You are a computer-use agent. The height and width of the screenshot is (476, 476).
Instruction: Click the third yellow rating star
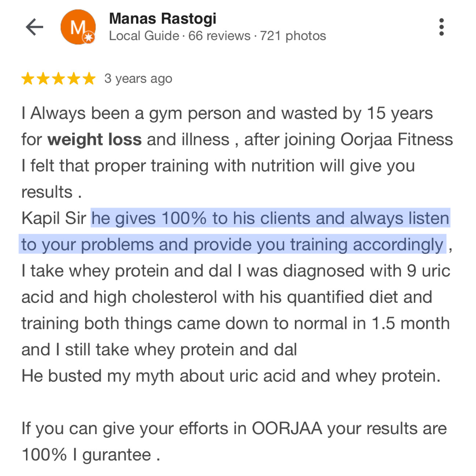coord(58,78)
